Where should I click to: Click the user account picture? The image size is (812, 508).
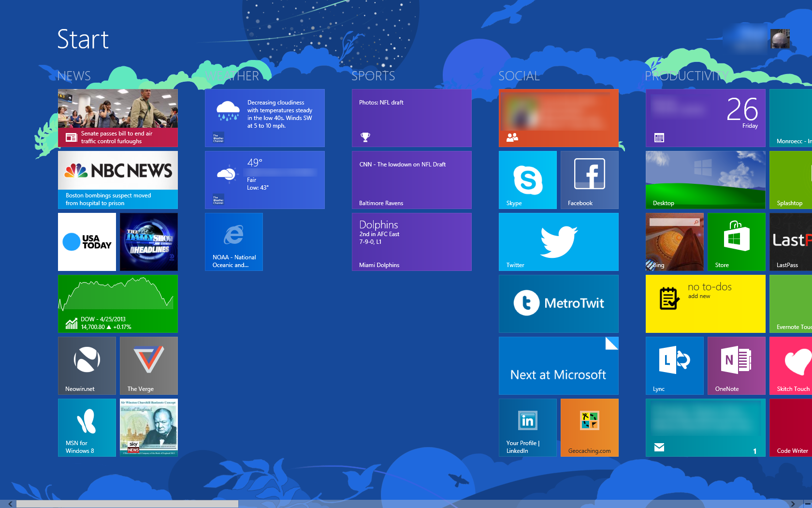tap(780, 39)
